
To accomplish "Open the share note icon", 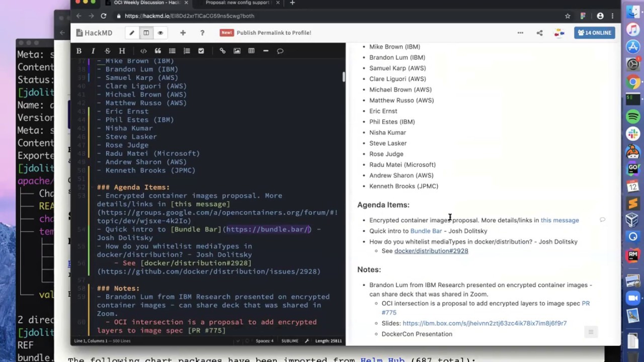I will pos(539,33).
